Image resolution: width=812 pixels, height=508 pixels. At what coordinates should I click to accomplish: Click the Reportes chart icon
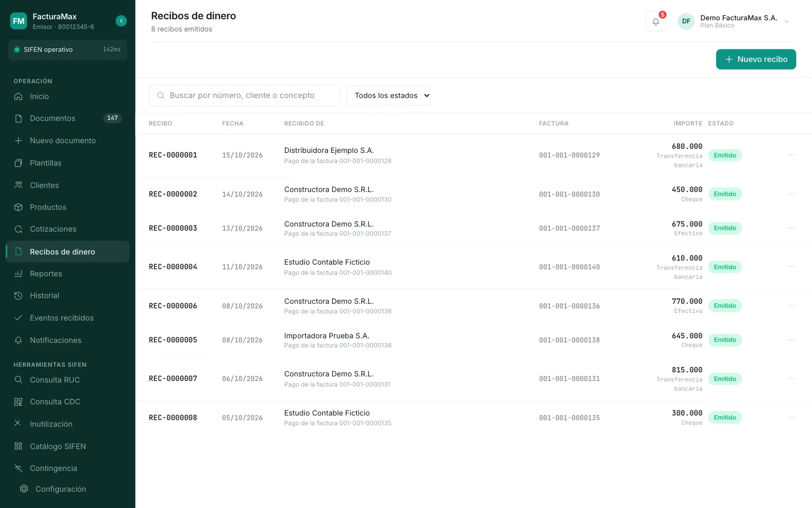(x=18, y=274)
